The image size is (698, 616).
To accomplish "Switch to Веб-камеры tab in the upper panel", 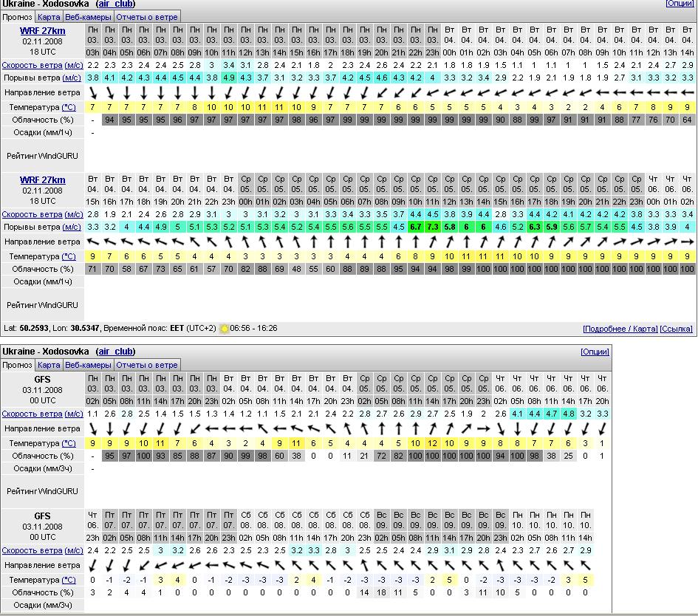I will [88, 17].
